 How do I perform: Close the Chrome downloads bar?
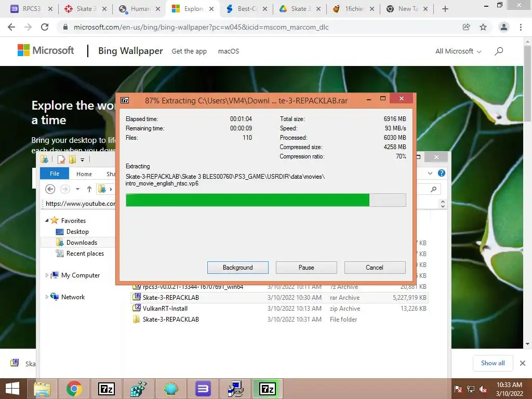(x=523, y=363)
